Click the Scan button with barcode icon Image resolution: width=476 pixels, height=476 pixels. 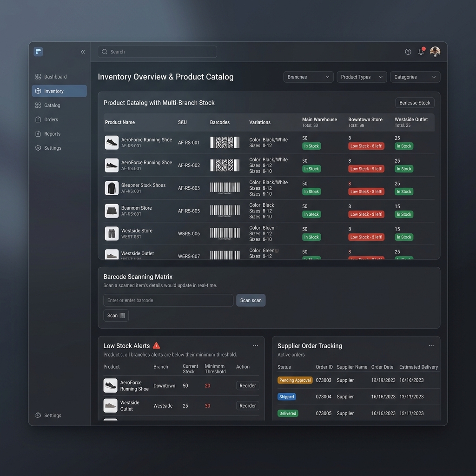(x=116, y=316)
